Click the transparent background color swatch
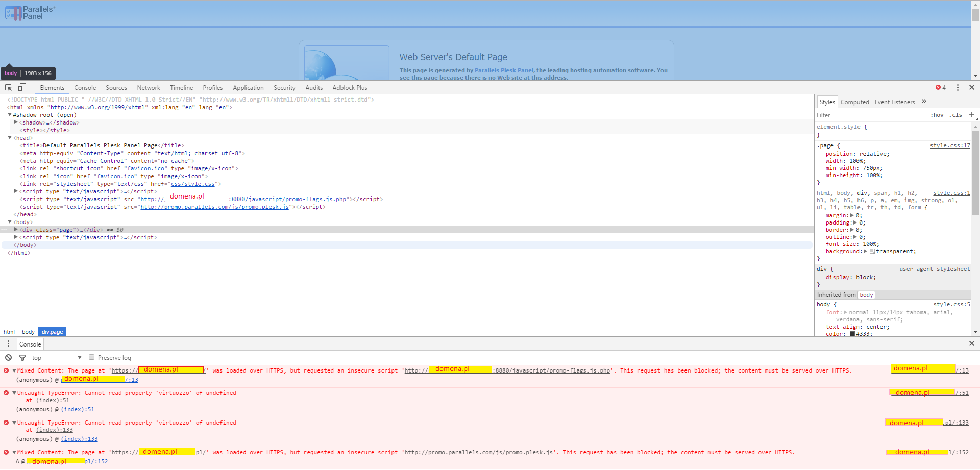The image size is (980, 470). [872, 251]
